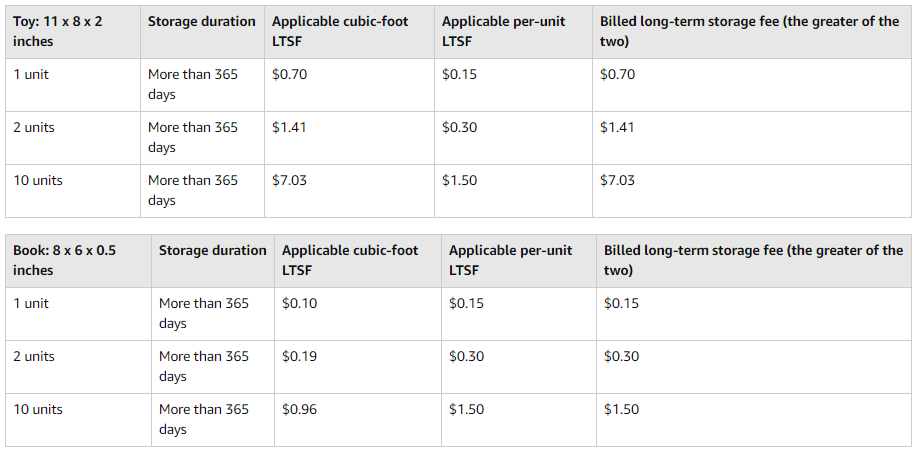The width and height of the screenshot is (918, 452).
Task: Select "More than 365 days" in Book 10-units row
Action: pyautogui.click(x=204, y=419)
